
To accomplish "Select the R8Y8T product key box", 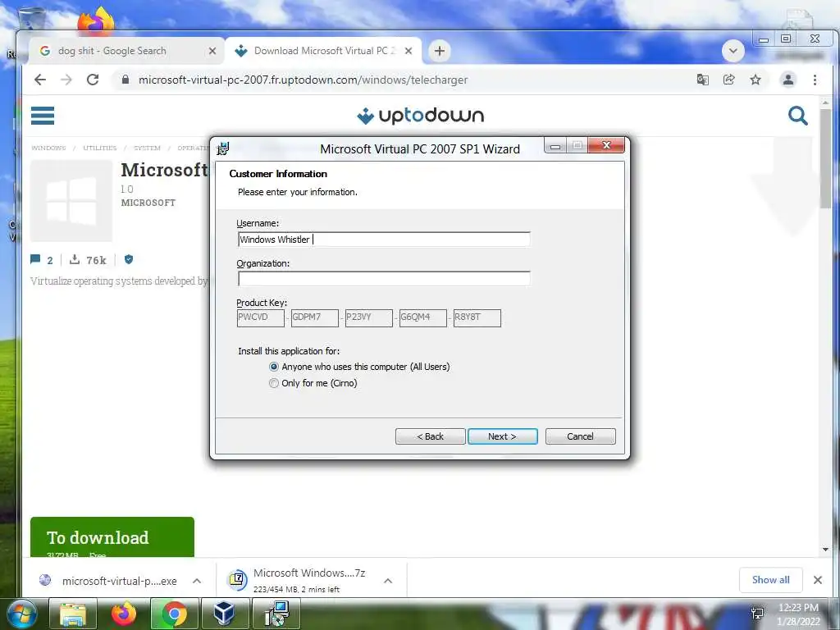I will tap(477, 317).
